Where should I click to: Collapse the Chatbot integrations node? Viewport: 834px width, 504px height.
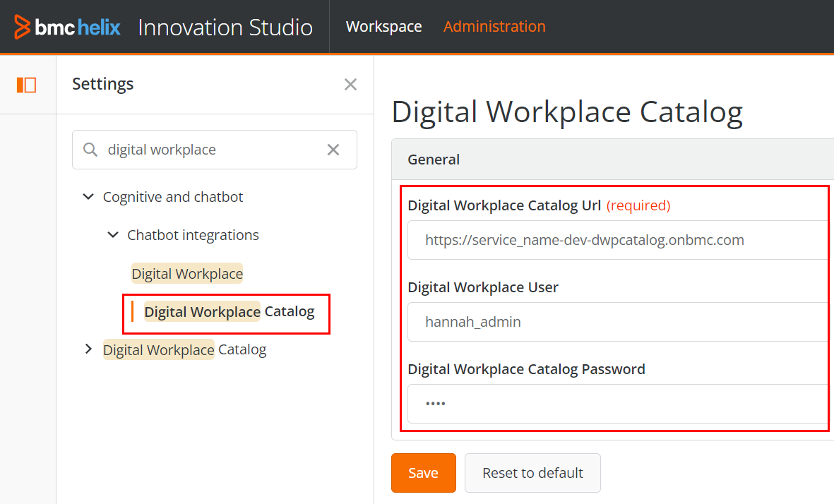pyautogui.click(x=113, y=234)
